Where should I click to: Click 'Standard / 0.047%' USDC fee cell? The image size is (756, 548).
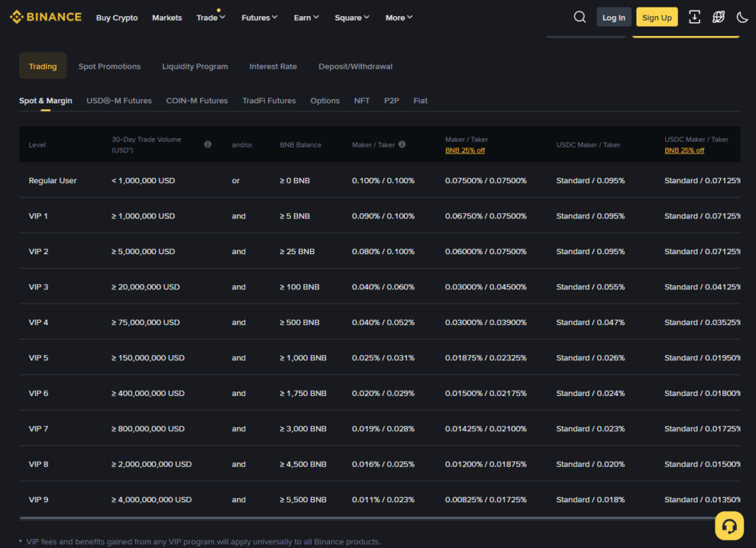pos(590,322)
